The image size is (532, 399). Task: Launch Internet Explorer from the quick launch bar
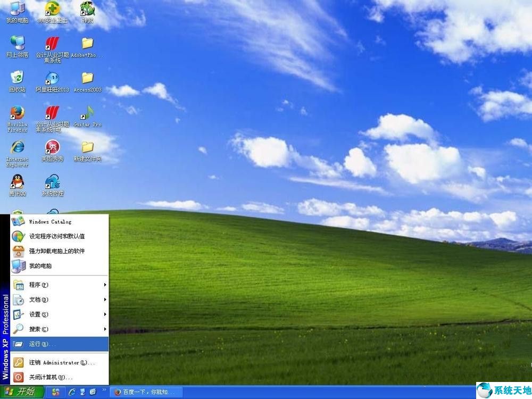(72, 392)
